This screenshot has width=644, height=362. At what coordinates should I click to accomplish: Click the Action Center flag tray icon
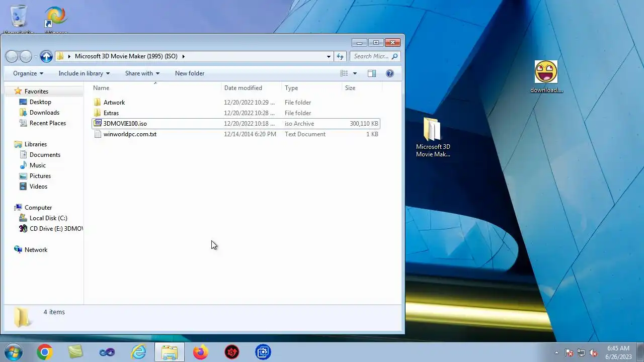pyautogui.click(x=569, y=352)
